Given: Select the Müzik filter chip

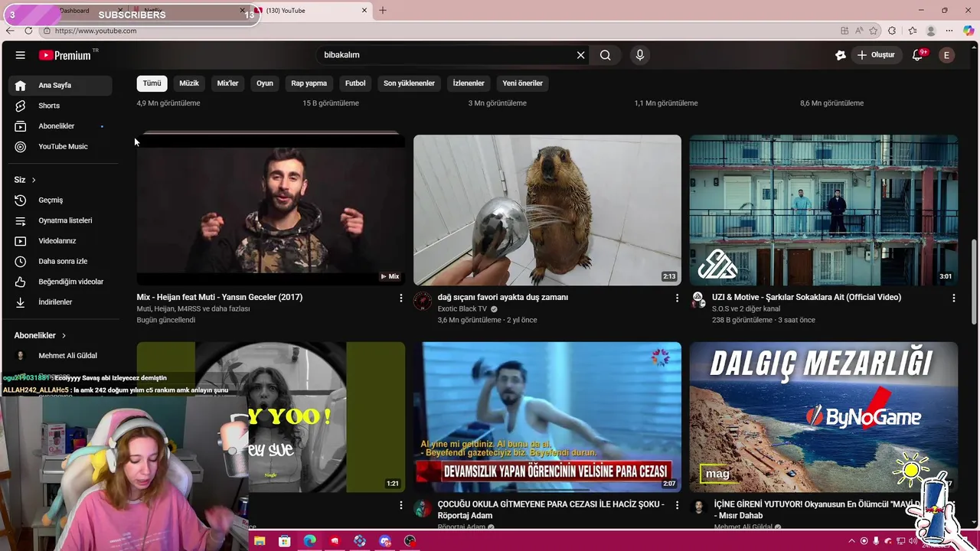Looking at the screenshot, I should tap(189, 83).
